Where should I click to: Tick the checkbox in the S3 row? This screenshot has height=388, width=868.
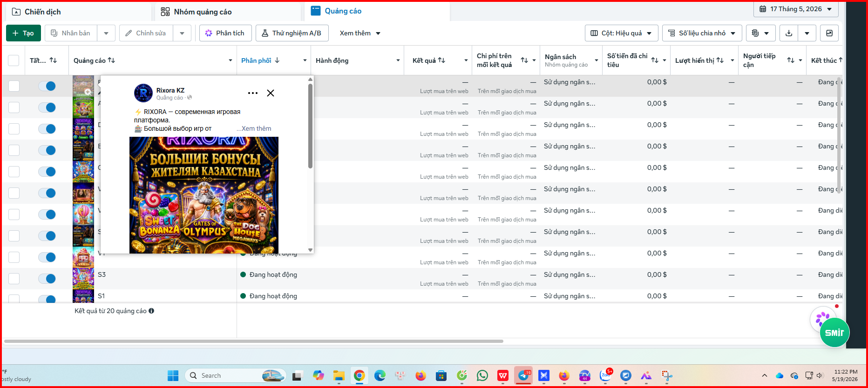pyautogui.click(x=14, y=279)
